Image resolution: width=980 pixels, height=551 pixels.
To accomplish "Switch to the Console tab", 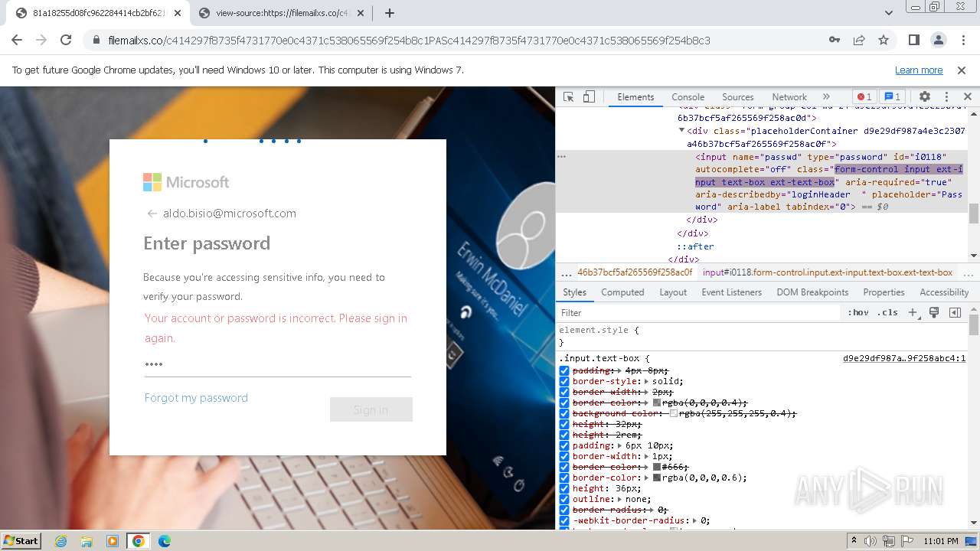I will (x=688, y=97).
